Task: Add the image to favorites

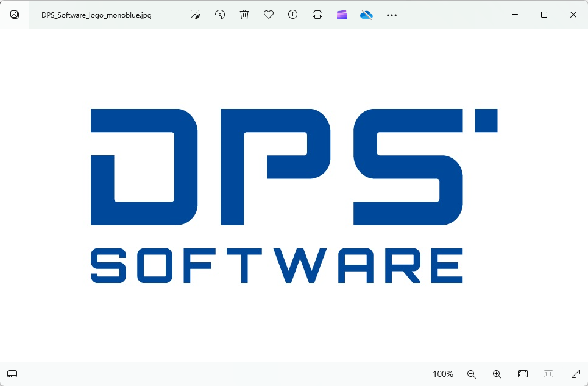Action: (x=269, y=15)
